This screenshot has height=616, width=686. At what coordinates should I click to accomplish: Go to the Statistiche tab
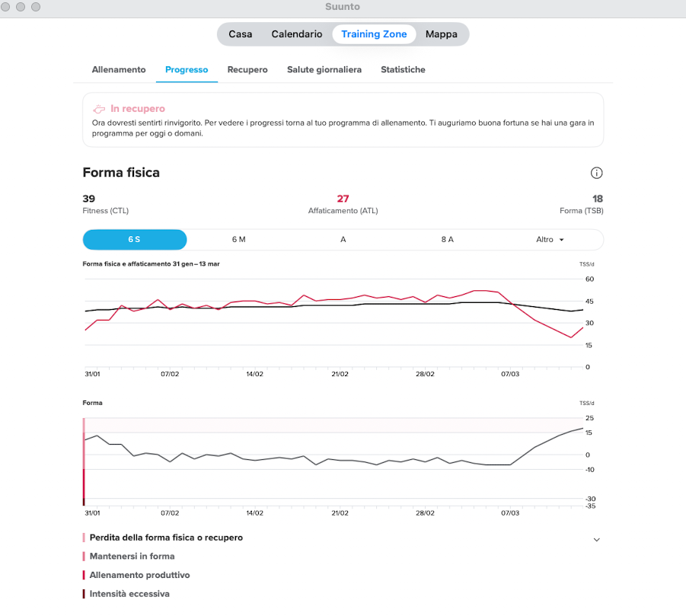(x=403, y=69)
